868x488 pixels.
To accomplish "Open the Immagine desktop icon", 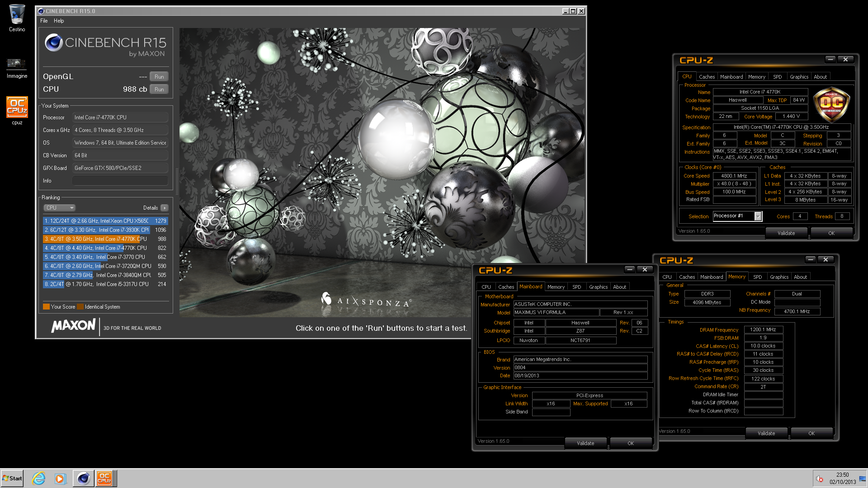I will pos(17,68).
